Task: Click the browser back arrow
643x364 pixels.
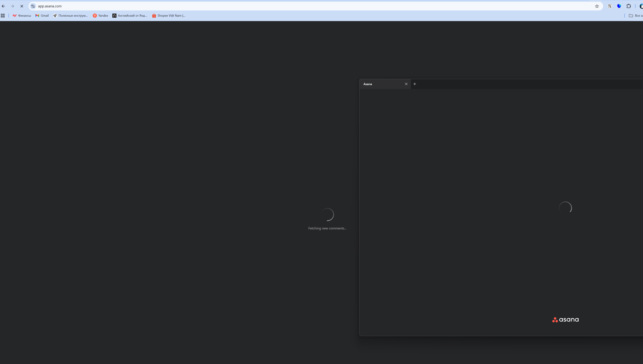Action: tap(3, 6)
